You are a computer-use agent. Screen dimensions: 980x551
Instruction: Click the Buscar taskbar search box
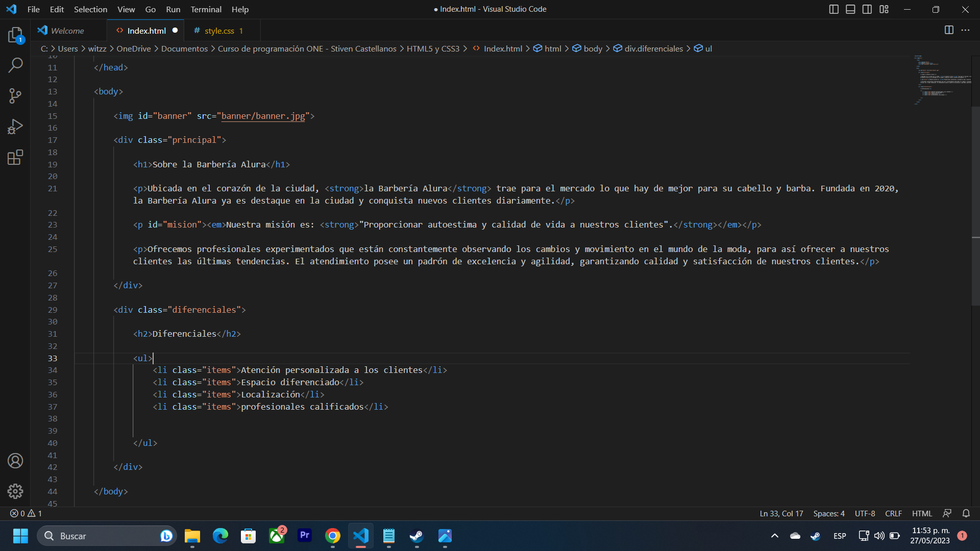tap(107, 536)
